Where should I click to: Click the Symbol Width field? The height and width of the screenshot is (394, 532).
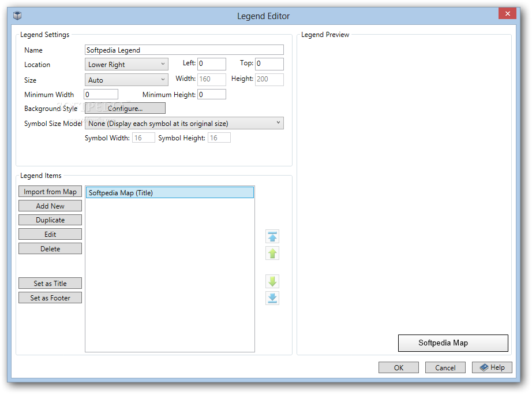tap(143, 137)
